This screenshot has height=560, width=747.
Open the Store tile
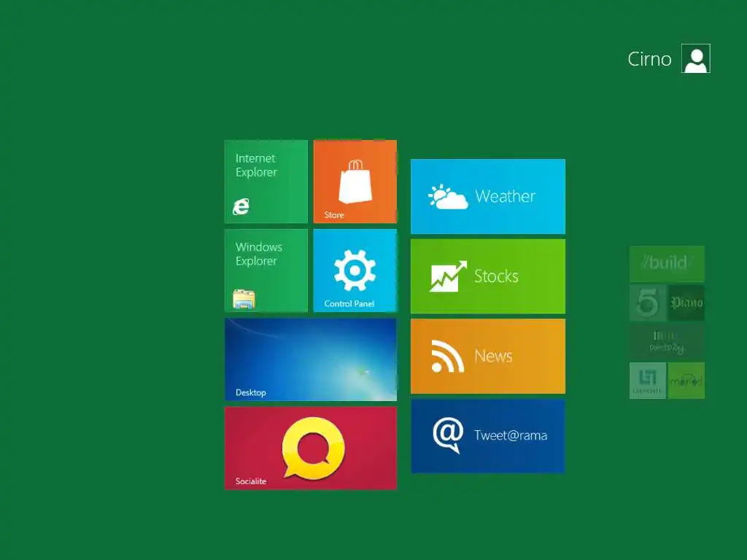pyautogui.click(x=355, y=182)
